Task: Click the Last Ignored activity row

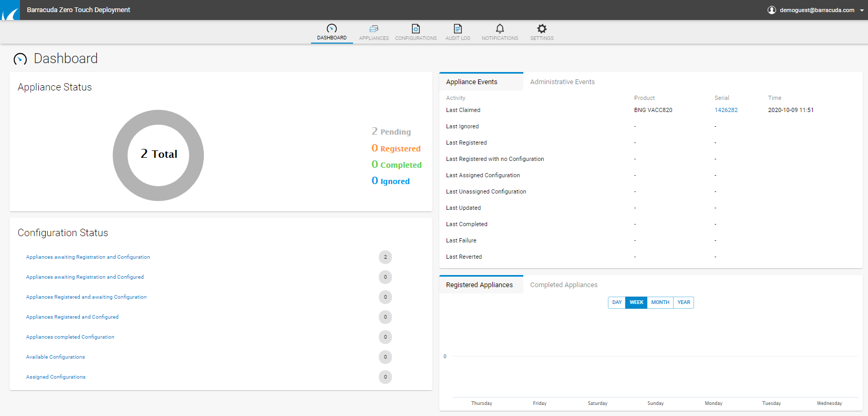Action: click(650, 126)
